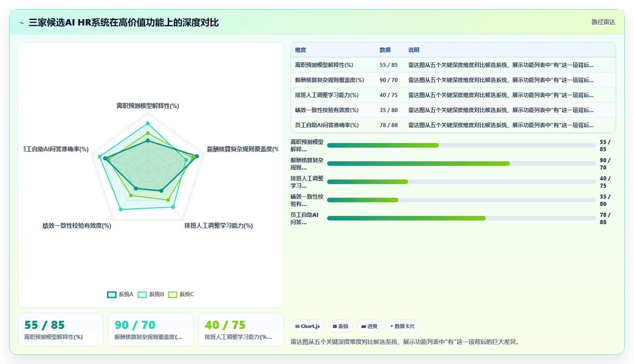This screenshot has height=364, width=634.
Task: Click radar axis label 绩效一致性校验有效度(%)
Action: click(77, 226)
